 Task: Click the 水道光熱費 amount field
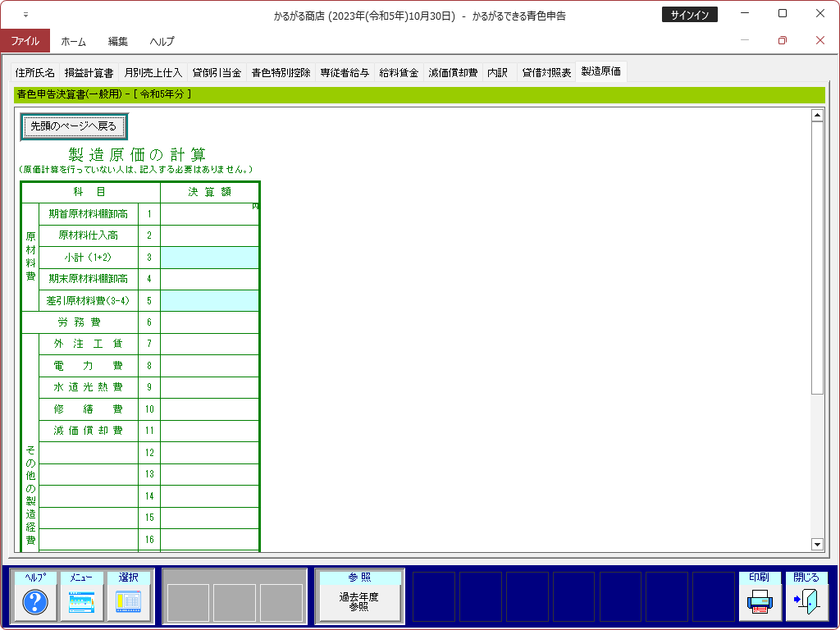(209, 387)
